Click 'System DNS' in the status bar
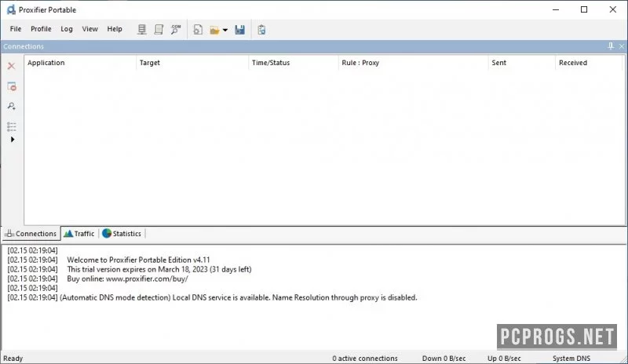This screenshot has width=628, height=364. [571, 359]
